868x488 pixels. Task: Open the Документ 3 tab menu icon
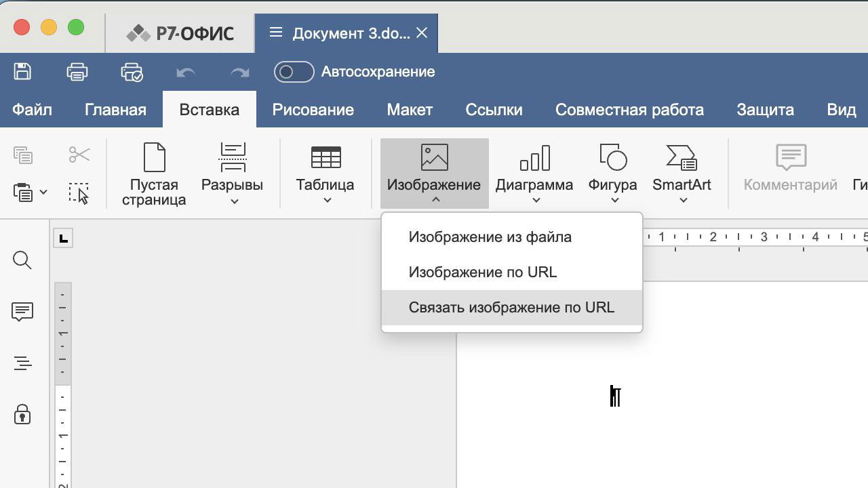275,33
